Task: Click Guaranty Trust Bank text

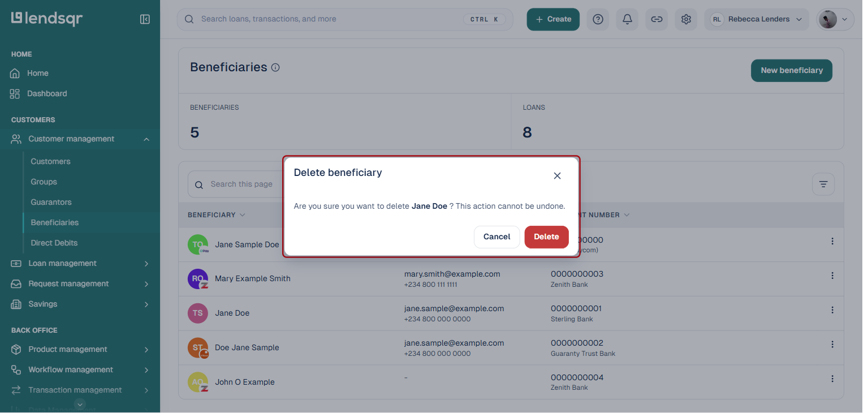Action: (x=583, y=354)
